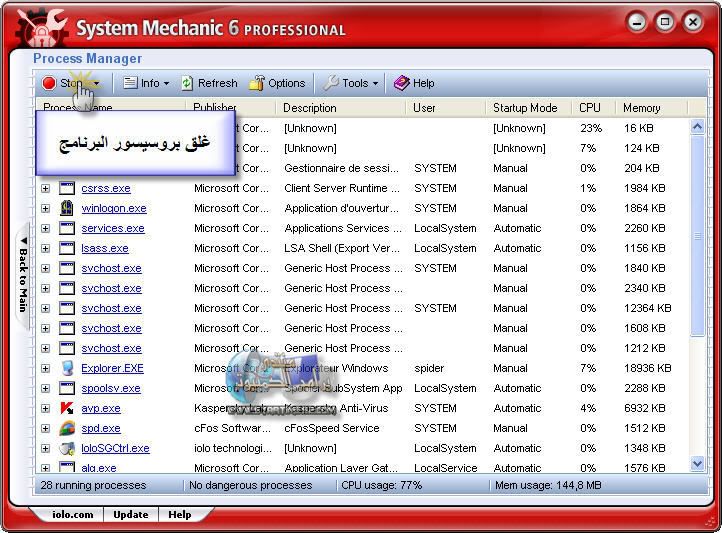Click the spider user cell
This screenshot has height=533, width=722.
click(x=429, y=369)
